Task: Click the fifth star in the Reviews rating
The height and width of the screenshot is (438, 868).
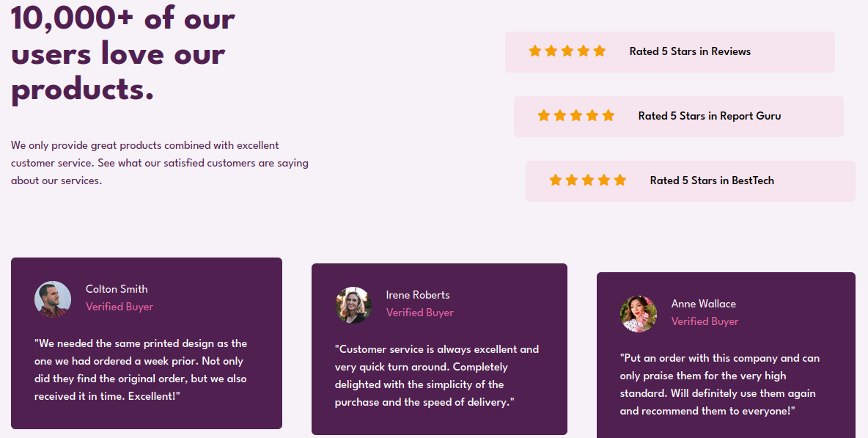Action: point(600,51)
